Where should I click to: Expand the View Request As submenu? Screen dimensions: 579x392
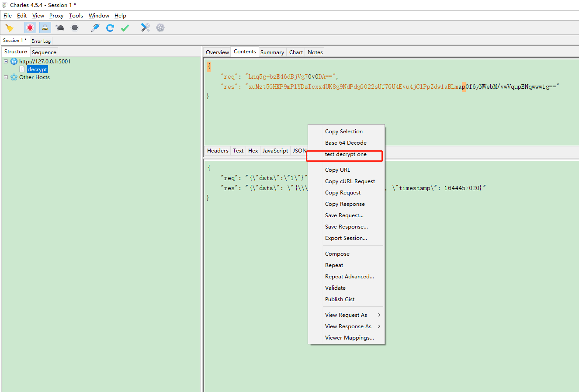click(x=346, y=315)
